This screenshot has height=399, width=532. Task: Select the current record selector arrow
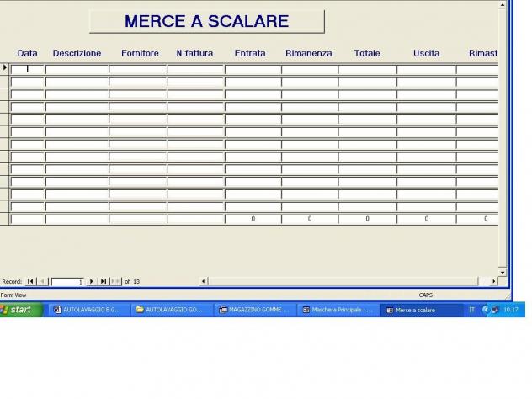(4, 68)
